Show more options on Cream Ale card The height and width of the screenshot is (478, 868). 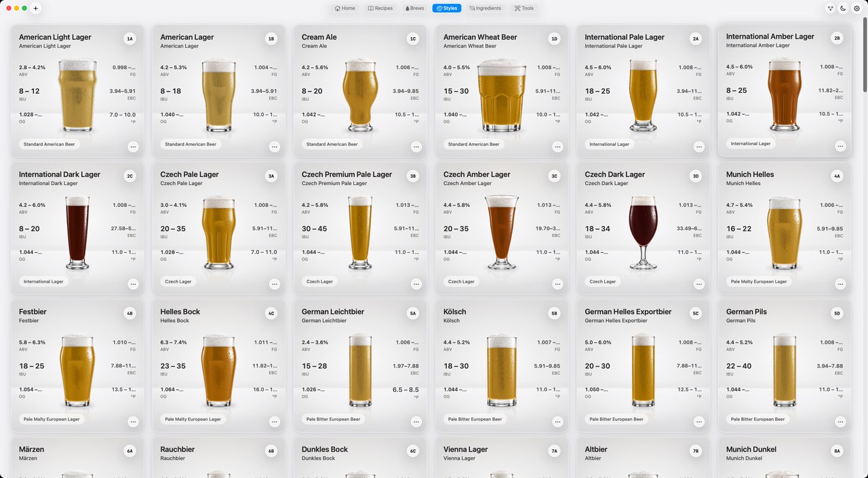click(x=416, y=146)
